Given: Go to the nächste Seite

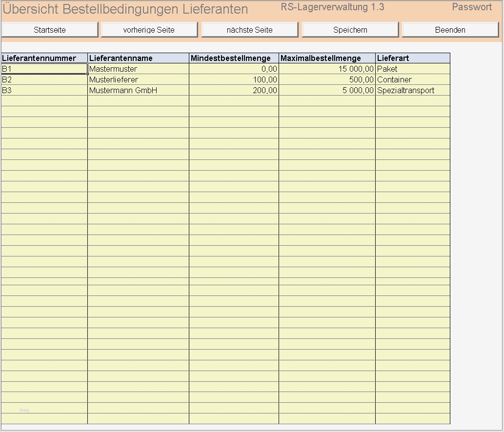Looking at the screenshot, I should (x=249, y=29).
